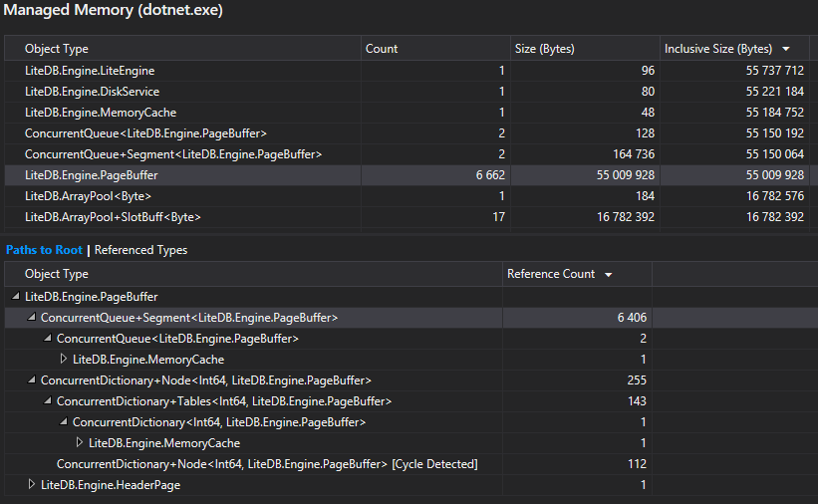Viewport: 818px width, 504px height.
Task: Collapse the root LiteDB.Engine.PageBuffer node
Action: point(16,297)
